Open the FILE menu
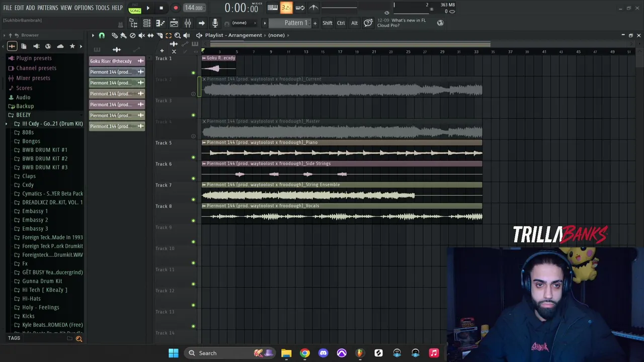Image resolution: width=644 pixels, height=362 pixels. click(x=8, y=8)
